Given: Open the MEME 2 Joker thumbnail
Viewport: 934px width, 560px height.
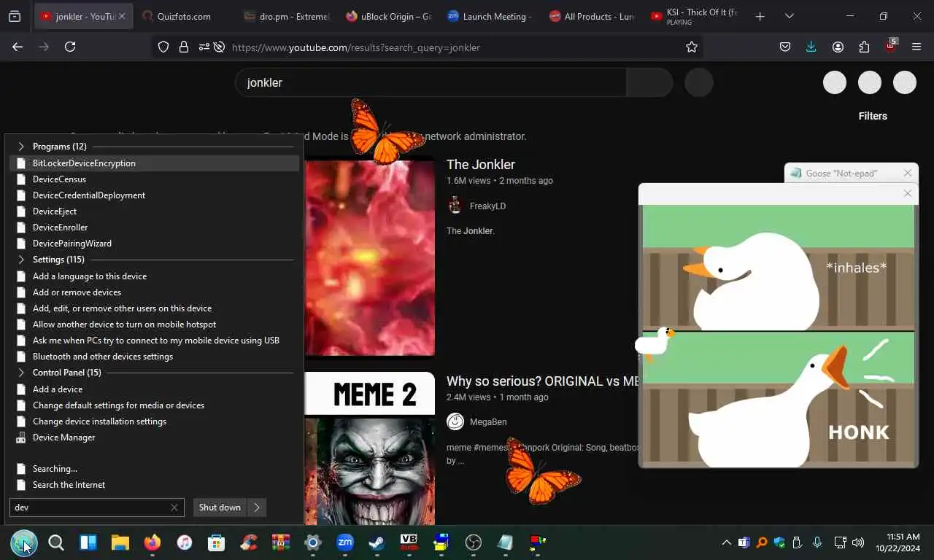Looking at the screenshot, I should [369, 448].
